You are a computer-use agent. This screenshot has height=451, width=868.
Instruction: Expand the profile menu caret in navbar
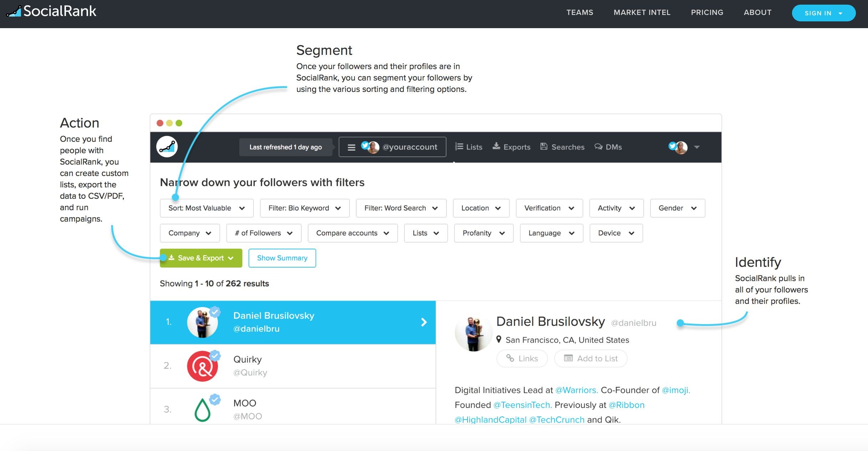(x=697, y=147)
